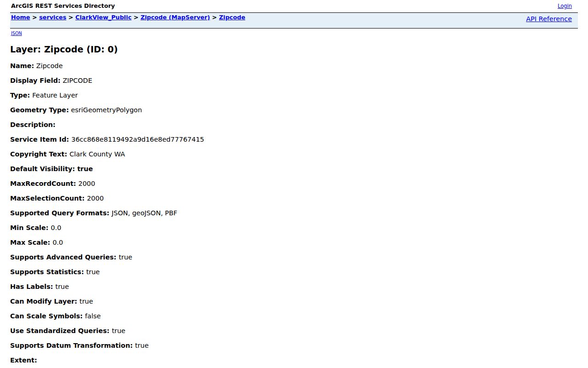The width and height of the screenshot is (588, 368).
Task: Open Zipcode (MapServer) breadcrumb
Action: [175, 17]
